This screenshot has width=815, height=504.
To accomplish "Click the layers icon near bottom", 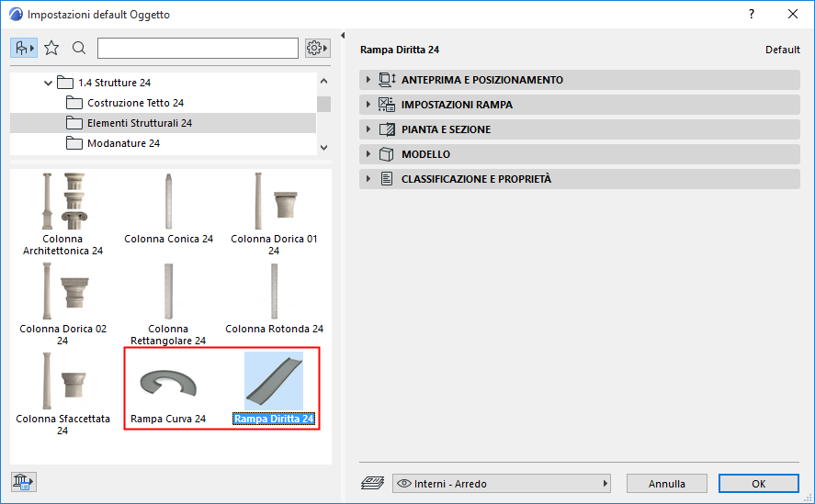I will point(372,483).
